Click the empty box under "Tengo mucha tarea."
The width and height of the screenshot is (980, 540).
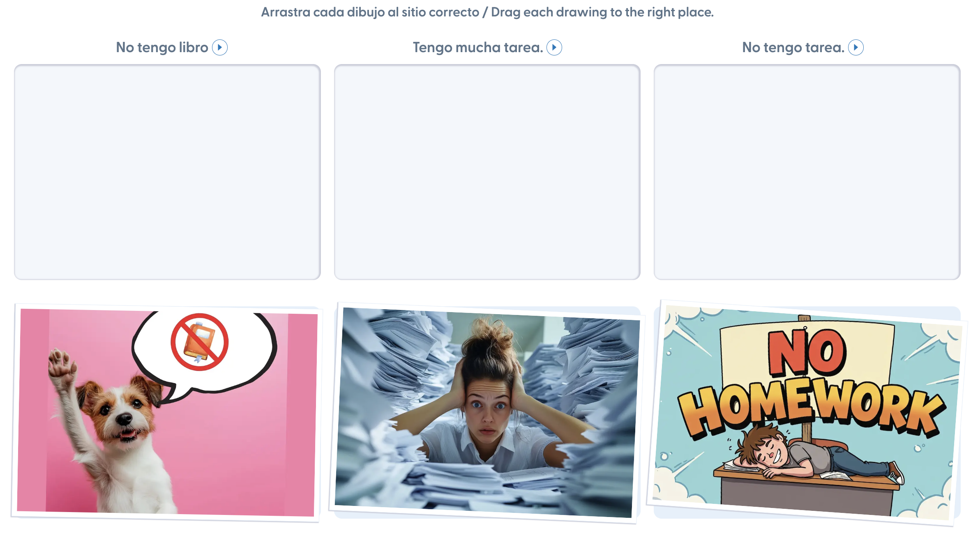[487, 172]
